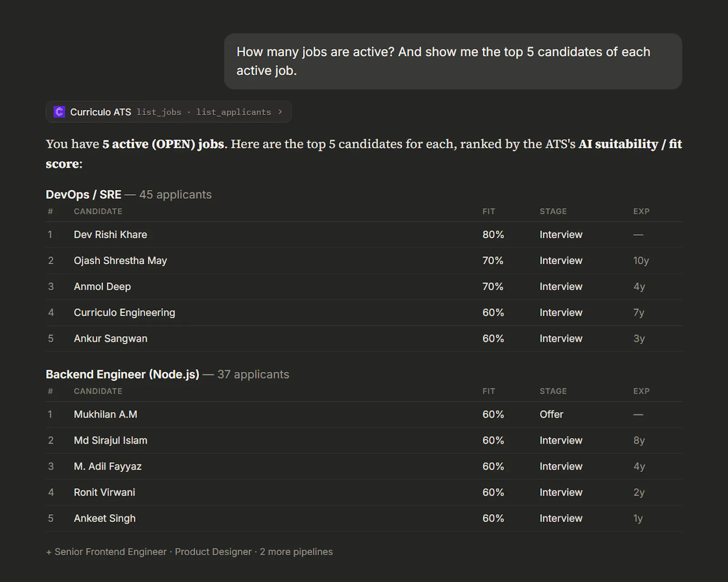This screenshot has width=728, height=582.
Task: Click Anmol Deep's 4y experience value
Action: point(639,286)
